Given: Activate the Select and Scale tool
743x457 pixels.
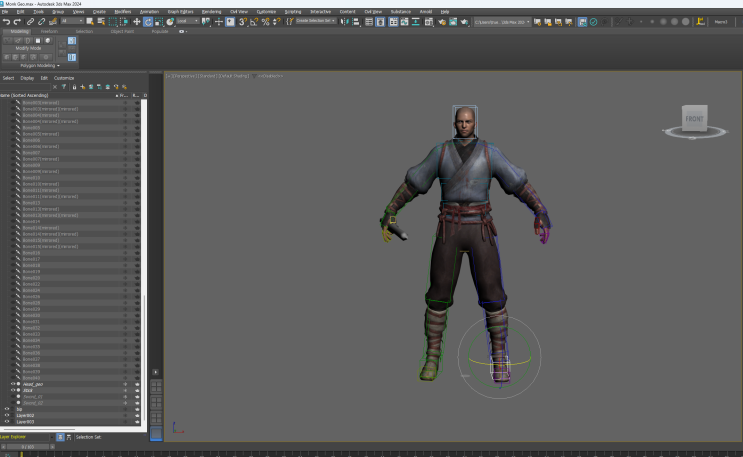Looking at the screenshot, I should pos(159,22).
